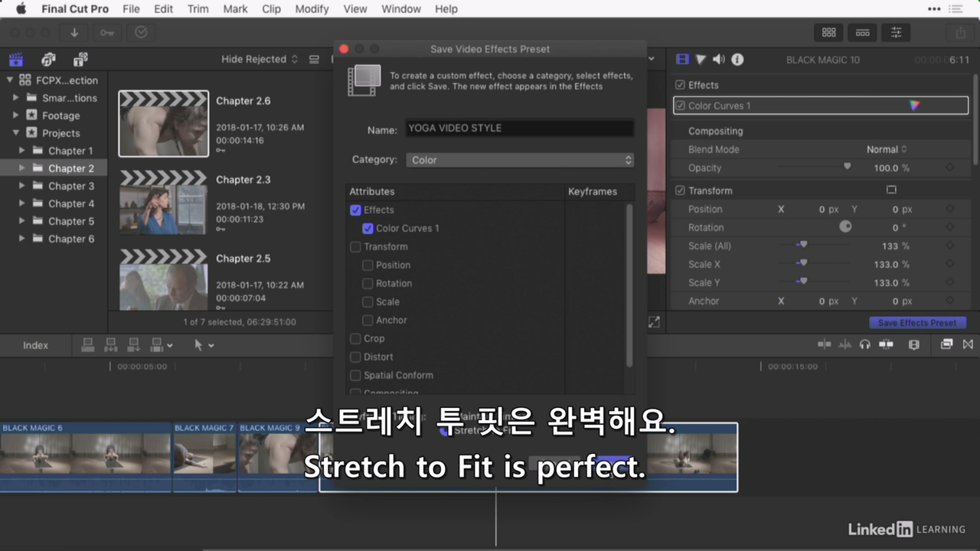Toggle audio skimming waveform icon
The height and width of the screenshot is (551, 980).
(845, 344)
